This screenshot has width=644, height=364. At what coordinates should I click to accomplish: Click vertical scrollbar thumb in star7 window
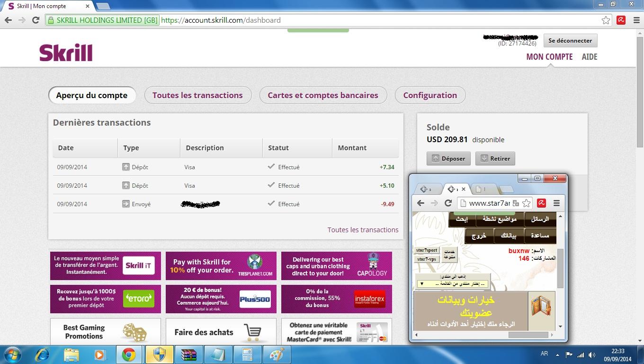point(560,268)
